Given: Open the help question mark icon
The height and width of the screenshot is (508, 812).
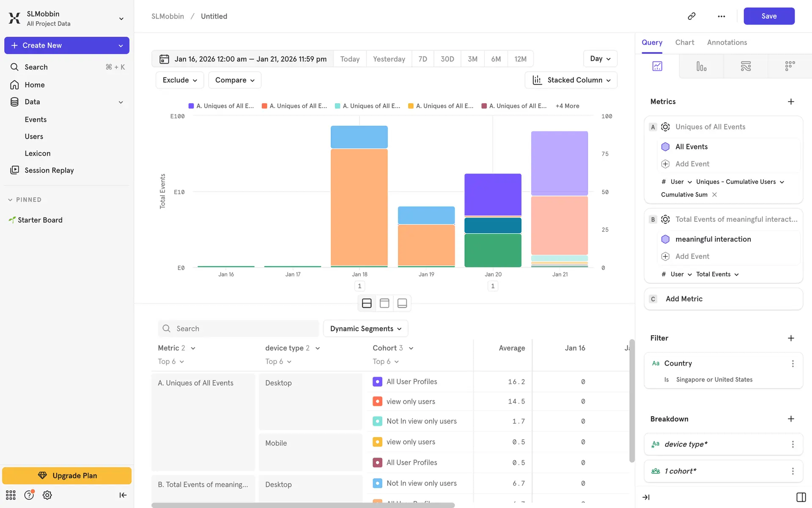Looking at the screenshot, I should (x=29, y=495).
